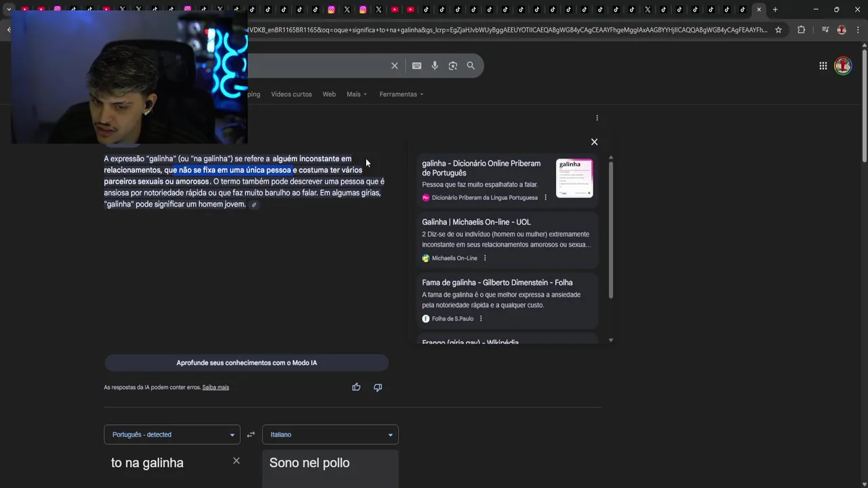Image resolution: width=868 pixels, height=488 pixels.
Task: Click 'Dicionário Priberam da Língua Portuguesa' source label
Action: point(484,198)
